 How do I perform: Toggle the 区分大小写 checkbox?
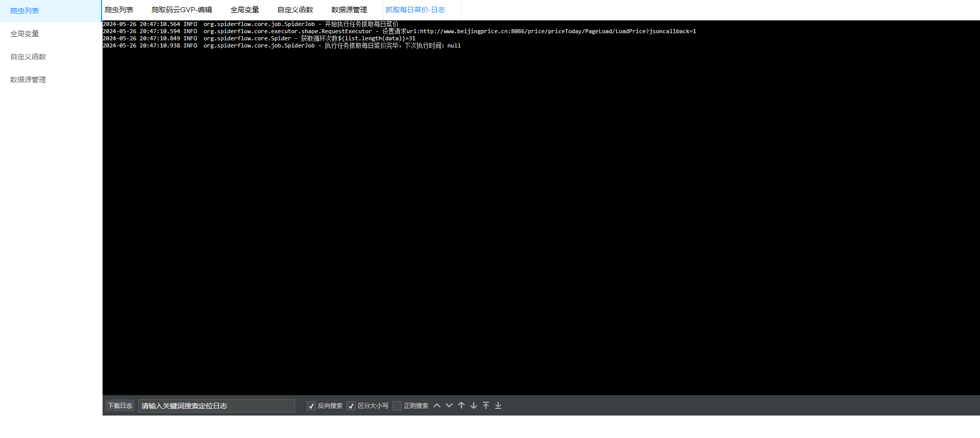pyautogui.click(x=351, y=406)
